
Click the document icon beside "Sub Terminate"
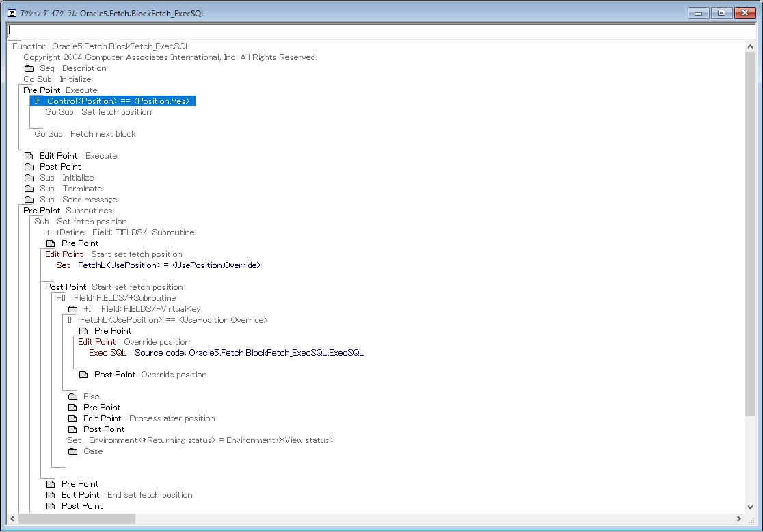[29, 188]
